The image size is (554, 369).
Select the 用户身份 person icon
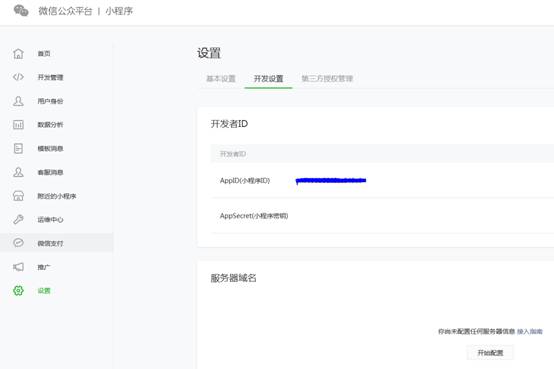(18, 101)
